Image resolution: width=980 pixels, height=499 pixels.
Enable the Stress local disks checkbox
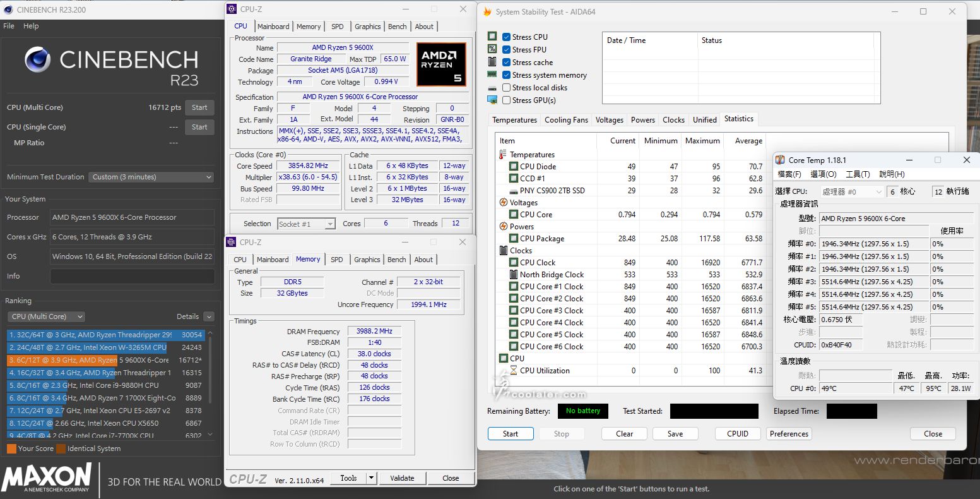click(507, 88)
